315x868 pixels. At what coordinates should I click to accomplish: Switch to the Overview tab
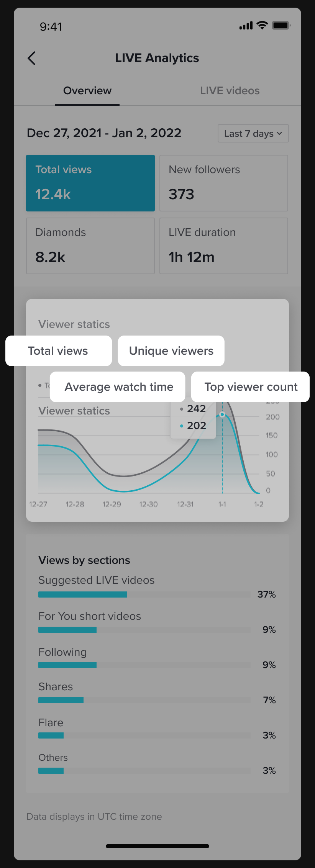(87, 91)
